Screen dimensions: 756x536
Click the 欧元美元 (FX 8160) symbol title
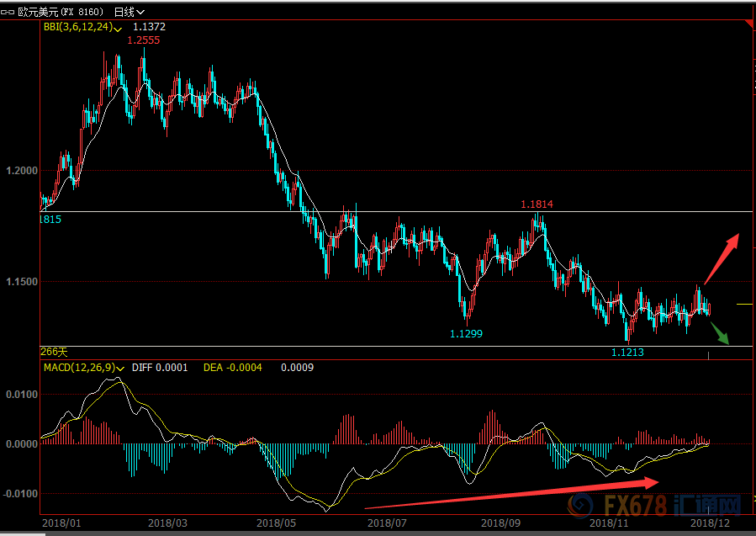coord(61,12)
